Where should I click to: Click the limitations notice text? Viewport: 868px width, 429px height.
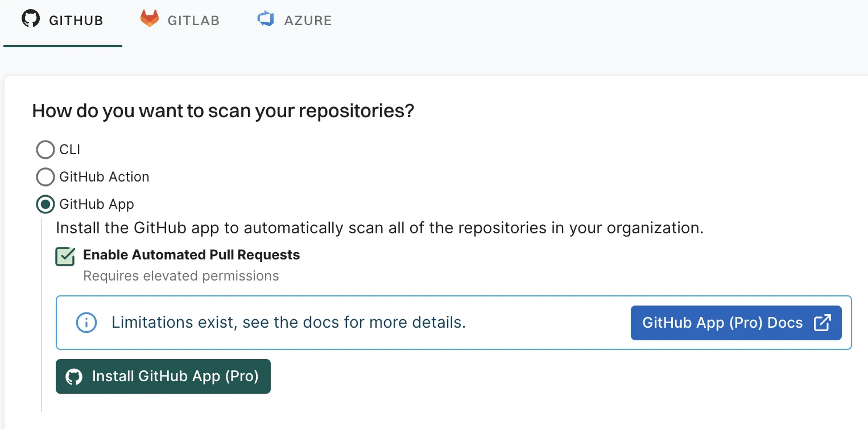pyautogui.click(x=288, y=322)
